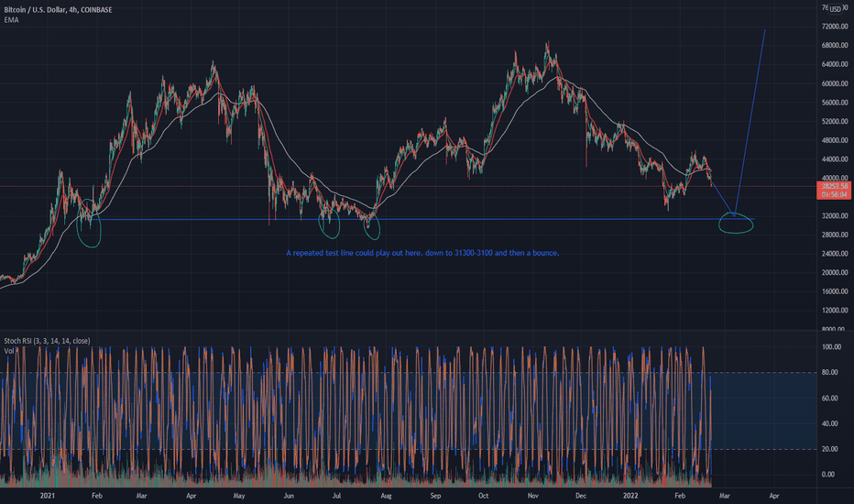Click the 32000.00 price axis label
Screen dimensions: 854x504
(835, 215)
